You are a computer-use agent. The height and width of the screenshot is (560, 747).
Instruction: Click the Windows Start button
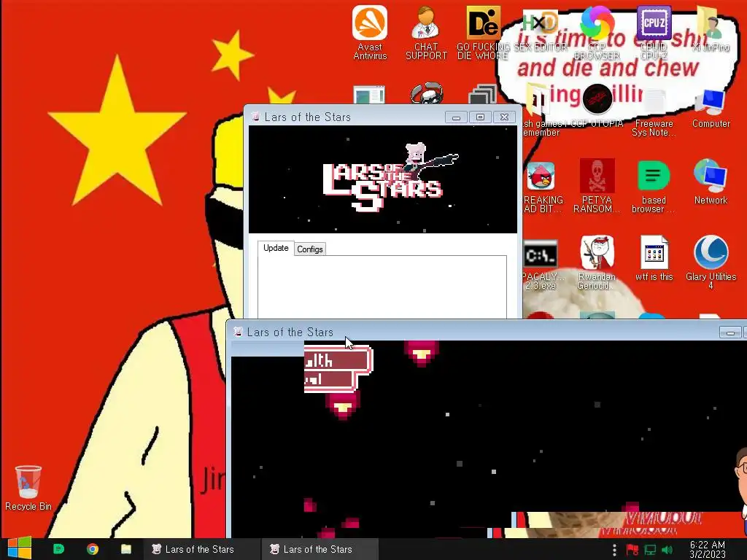19,548
